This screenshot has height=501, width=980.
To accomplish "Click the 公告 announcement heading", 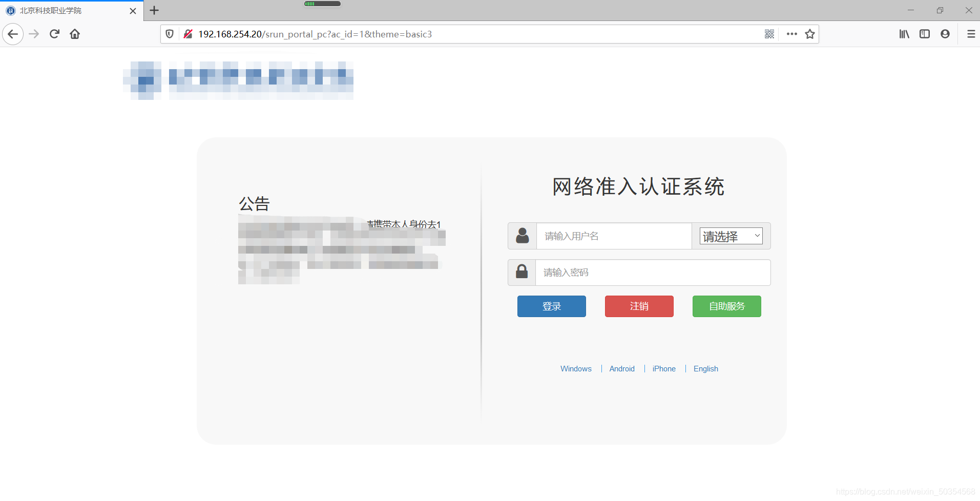I will pos(254,204).
